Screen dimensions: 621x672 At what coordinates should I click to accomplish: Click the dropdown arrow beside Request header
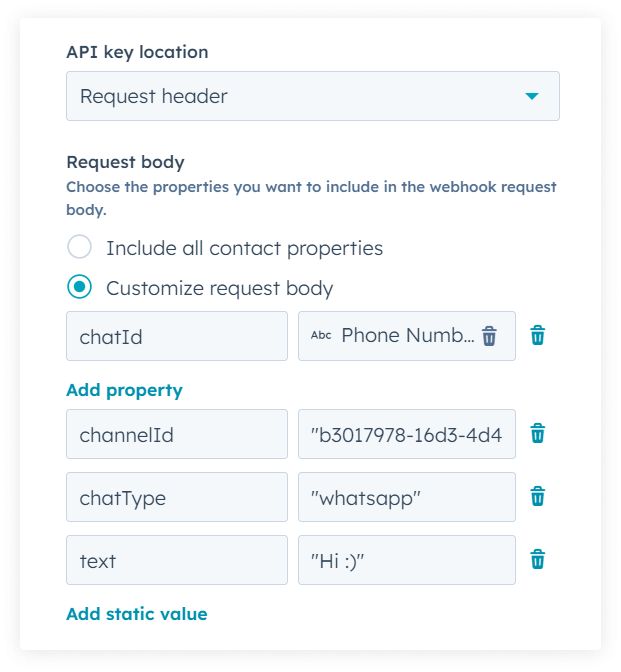click(x=532, y=96)
